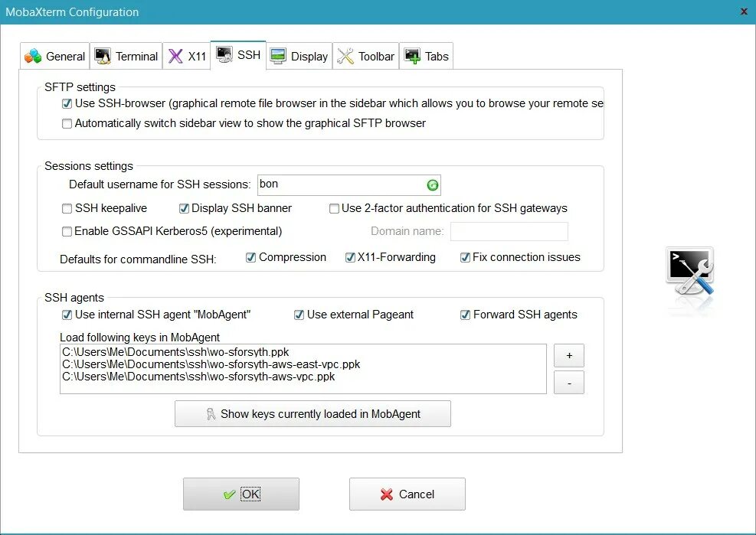
Task: Enable 2-factor authentication for SSH gateways
Action: click(x=334, y=209)
